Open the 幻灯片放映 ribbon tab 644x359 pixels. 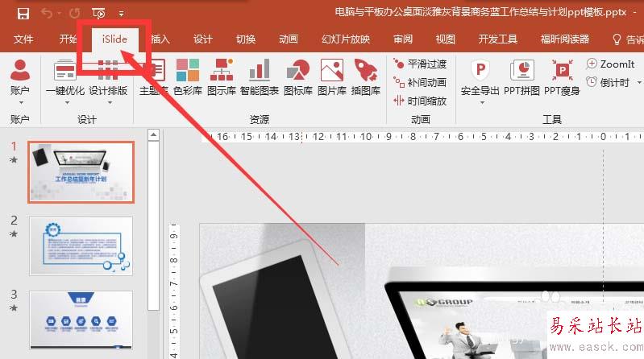click(346, 39)
